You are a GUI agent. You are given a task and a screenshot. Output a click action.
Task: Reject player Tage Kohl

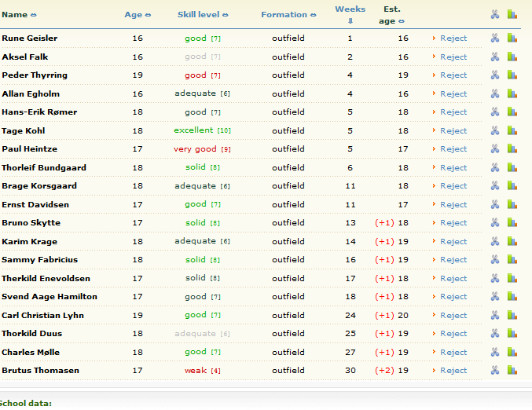[x=453, y=131]
